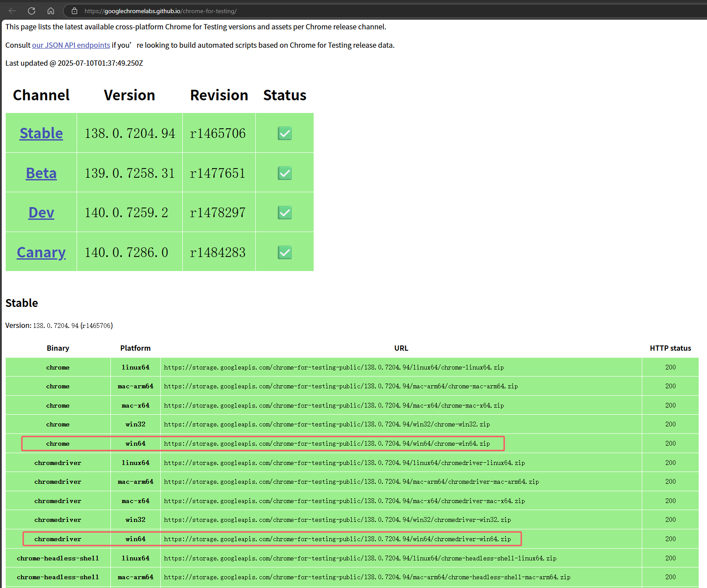This screenshot has height=588, width=707.
Task: Click the green checkmark in the Dev row
Action: (x=285, y=212)
